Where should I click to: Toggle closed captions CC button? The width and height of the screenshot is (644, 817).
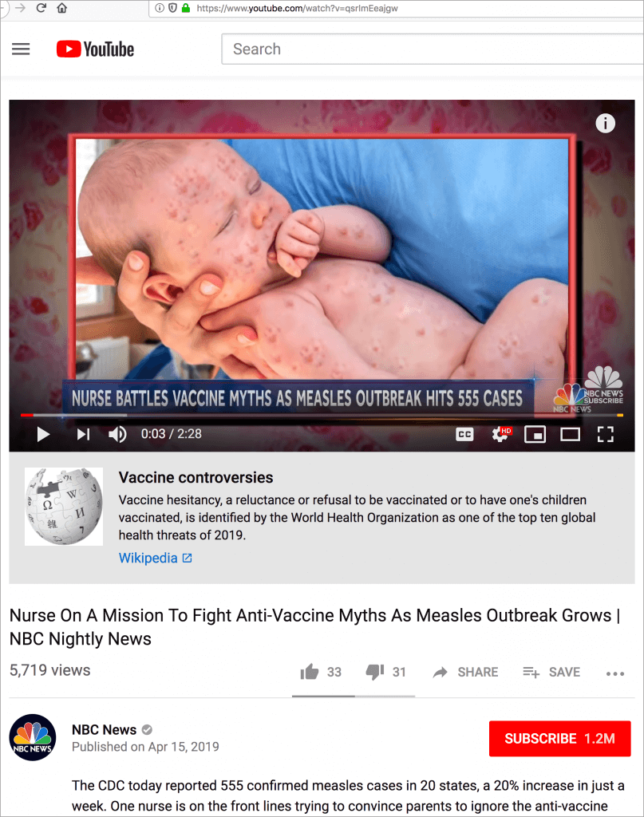coord(464,434)
